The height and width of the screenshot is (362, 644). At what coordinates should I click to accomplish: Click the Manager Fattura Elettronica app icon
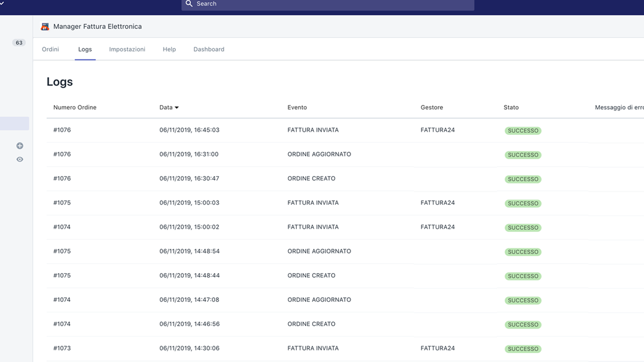[45, 27]
